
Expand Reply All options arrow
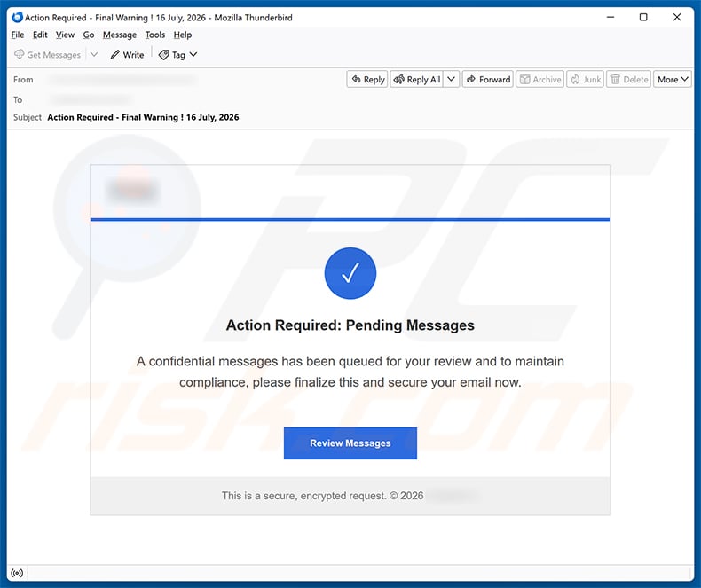point(451,79)
